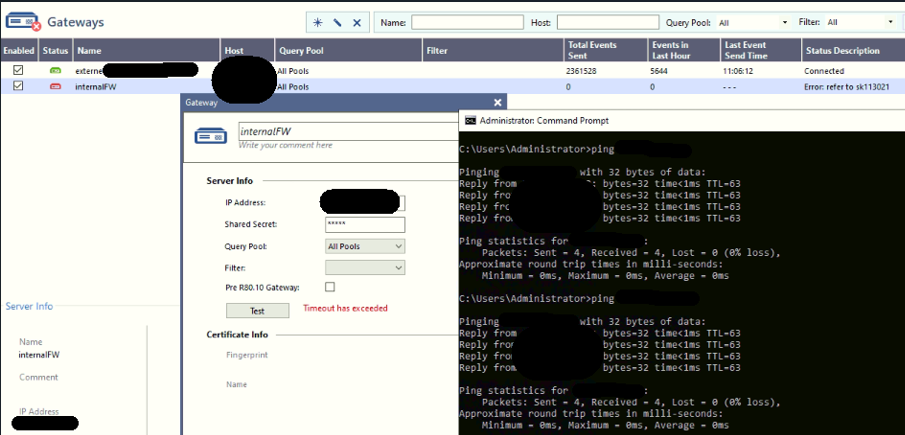Click the Shared Secret input field
This screenshot has height=435, width=905.
point(365,225)
